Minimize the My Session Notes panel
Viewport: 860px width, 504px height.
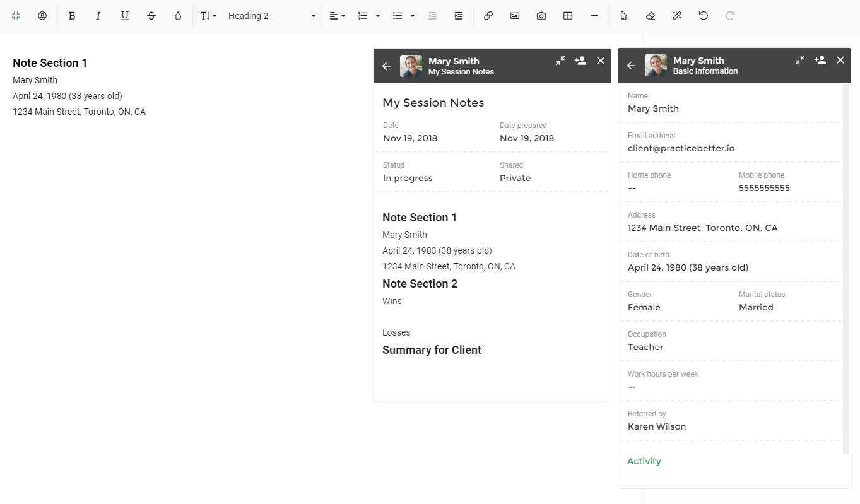560,61
